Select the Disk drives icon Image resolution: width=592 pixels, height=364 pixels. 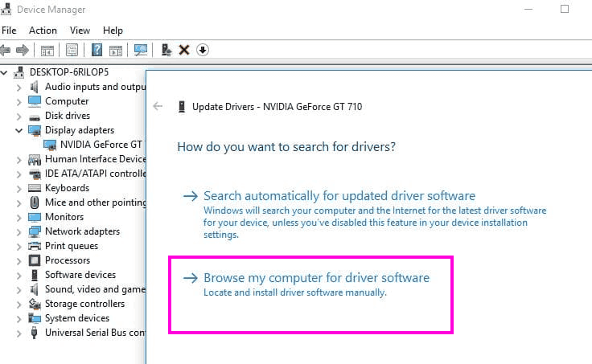(x=35, y=117)
